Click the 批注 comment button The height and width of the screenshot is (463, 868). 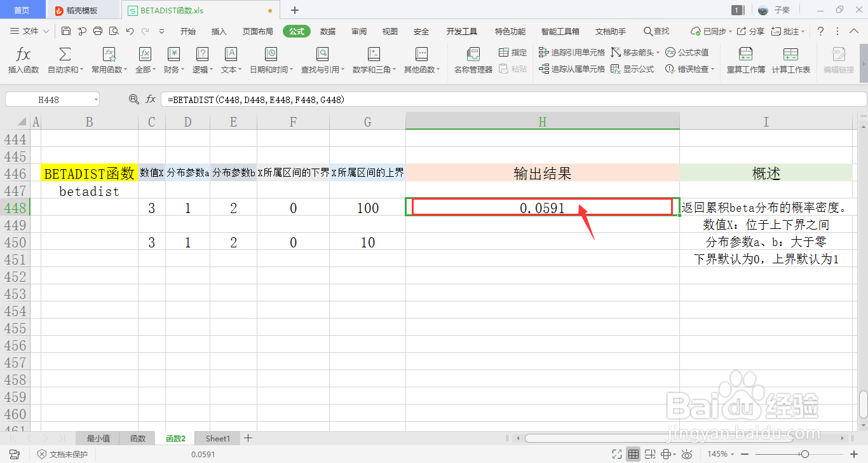(x=787, y=31)
